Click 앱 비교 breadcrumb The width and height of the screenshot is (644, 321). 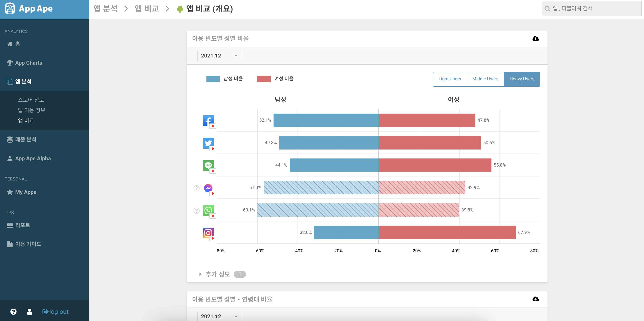(x=147, y=9)
